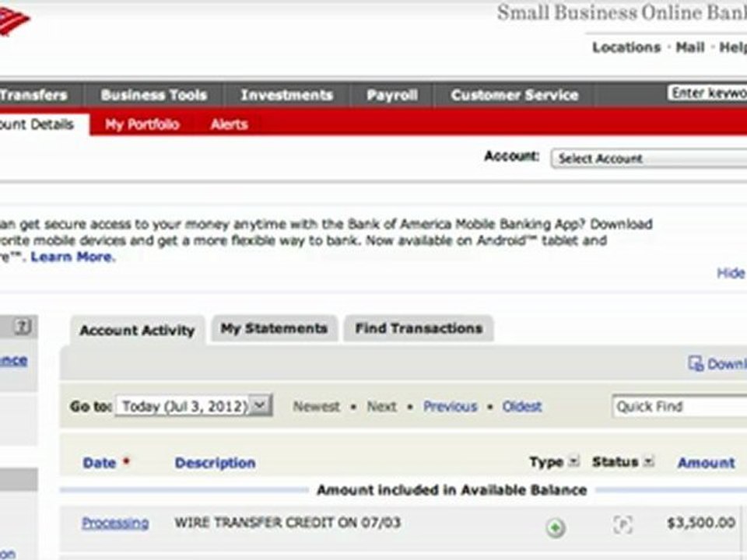Click the processing status icon for wire transfer
This screenshot has width=747, height=560.
pyautogui.click(x=622, y=525)
